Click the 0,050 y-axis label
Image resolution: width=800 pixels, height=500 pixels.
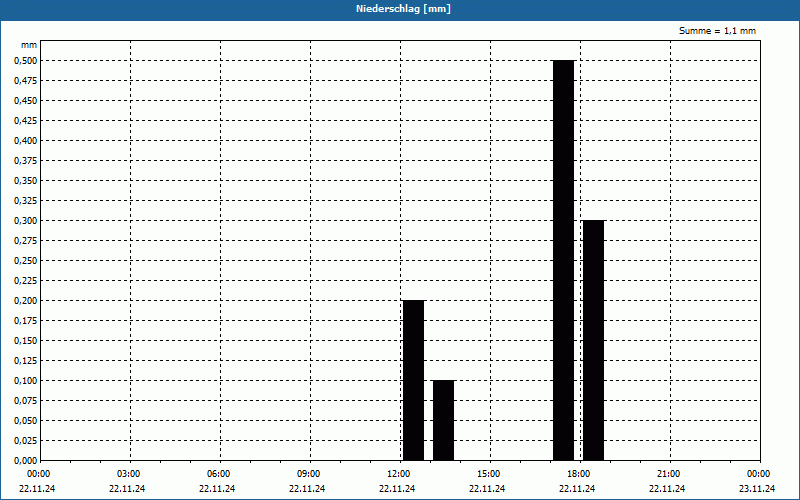(x=26, y=421)
